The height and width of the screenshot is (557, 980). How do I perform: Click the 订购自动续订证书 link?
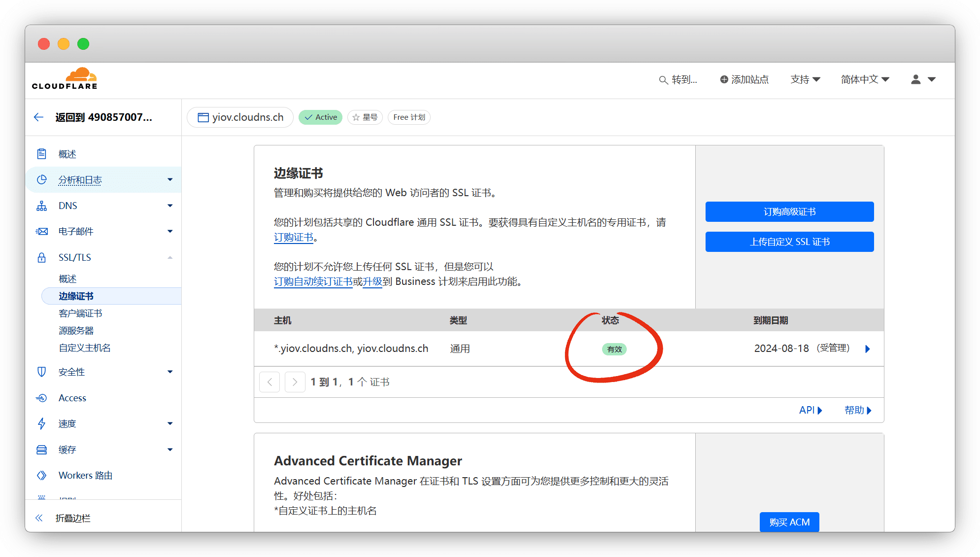313,281
